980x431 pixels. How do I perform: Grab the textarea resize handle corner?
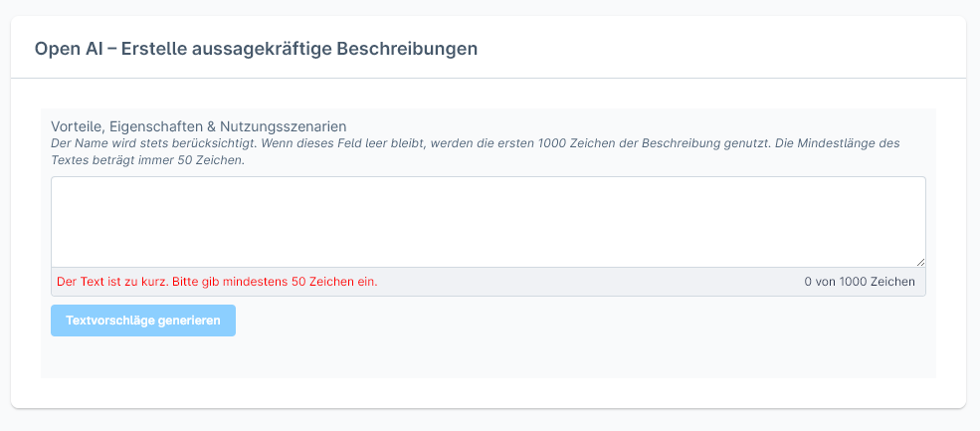coord(920,263)
